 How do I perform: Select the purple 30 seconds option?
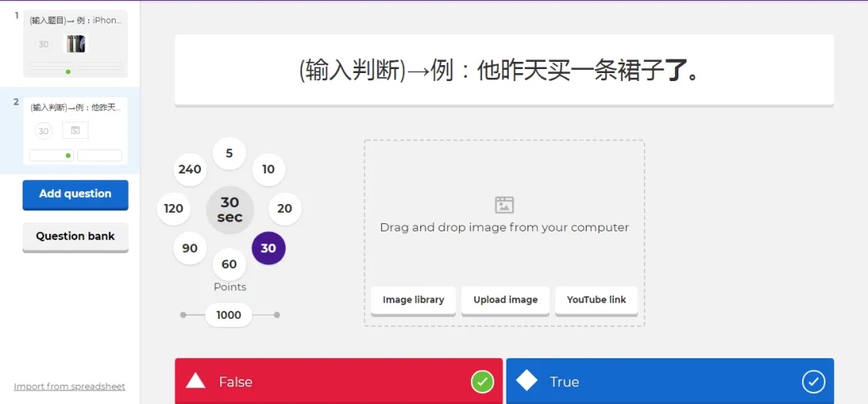[x=268, y=248]
